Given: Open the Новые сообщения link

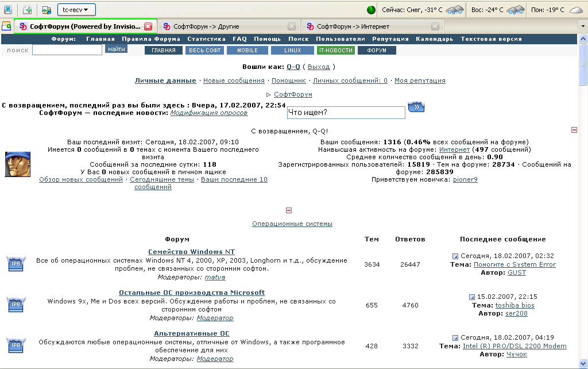Looking at the screenshot, I should [x=234, y=80].
